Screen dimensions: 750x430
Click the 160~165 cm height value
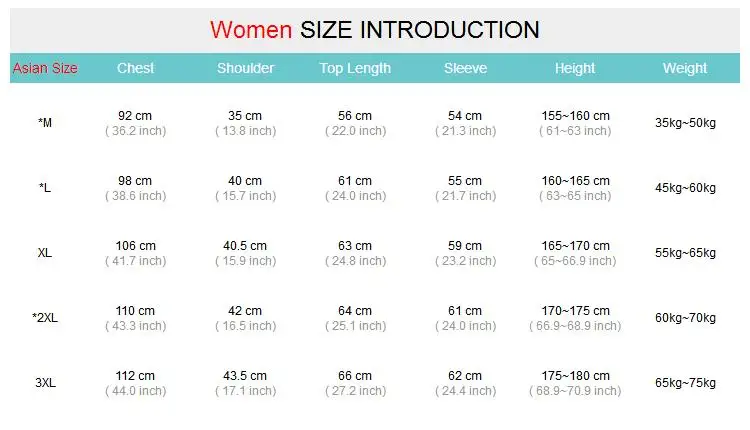tap(575, 181)
